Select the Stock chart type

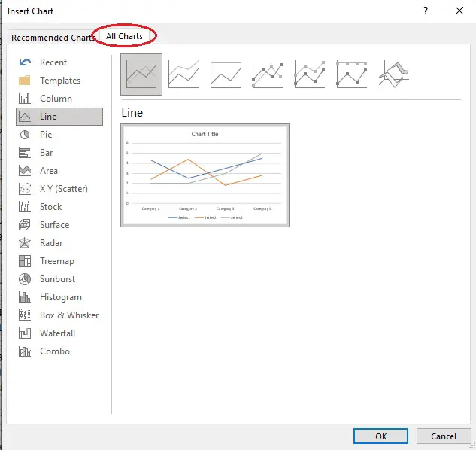click(x=59, y=207)
